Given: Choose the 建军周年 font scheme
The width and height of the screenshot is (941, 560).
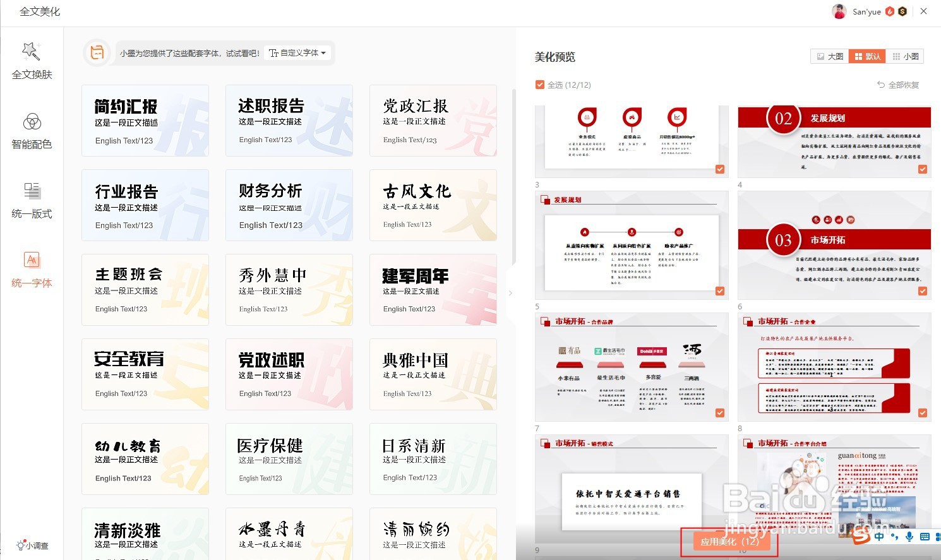Looking at the screenshot, I should tap(433, 290).
